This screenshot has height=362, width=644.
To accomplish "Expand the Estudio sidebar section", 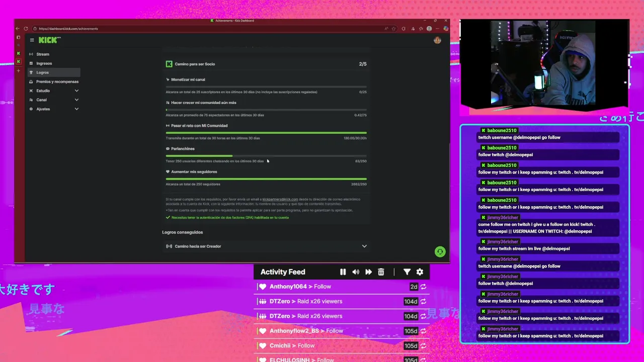I will (x=53, y=90).
